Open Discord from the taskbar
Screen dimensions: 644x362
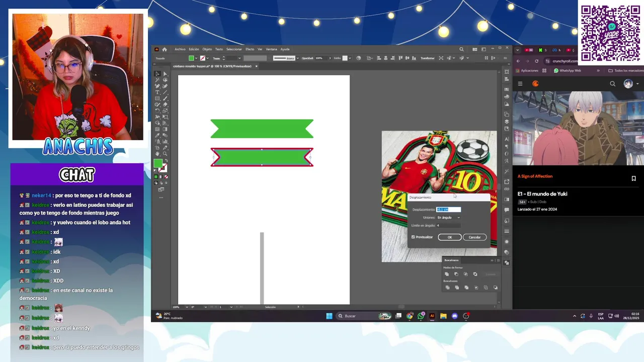click(x=454, y=316)
